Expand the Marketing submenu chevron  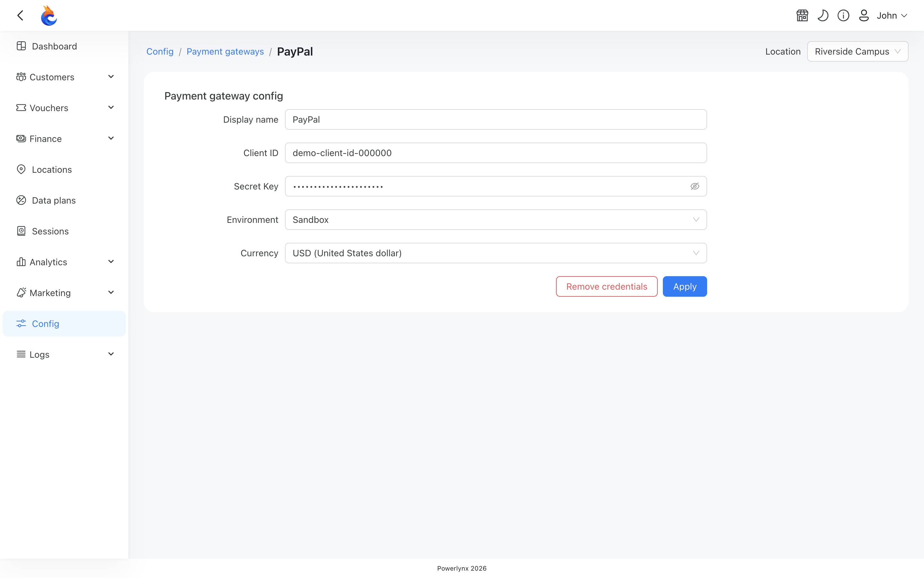click(x=111, y=293)
